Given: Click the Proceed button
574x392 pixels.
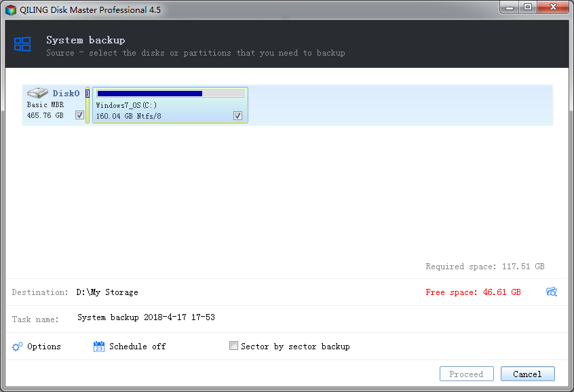Looking at the screenshot, I should [466, 374].
